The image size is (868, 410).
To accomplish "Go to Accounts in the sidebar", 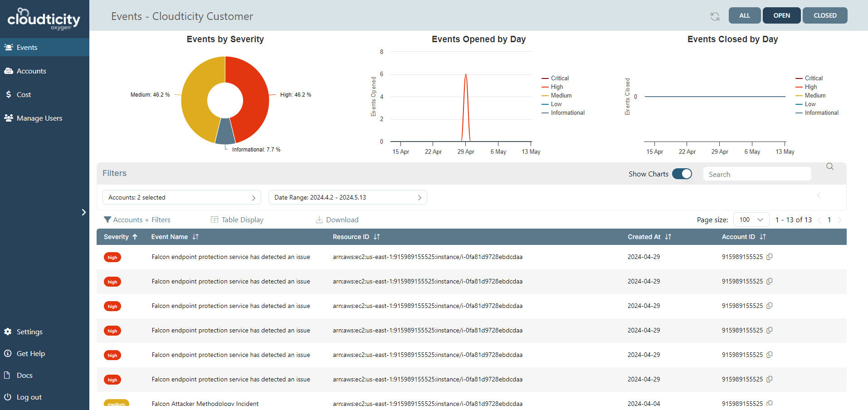I will coord(31,71).
